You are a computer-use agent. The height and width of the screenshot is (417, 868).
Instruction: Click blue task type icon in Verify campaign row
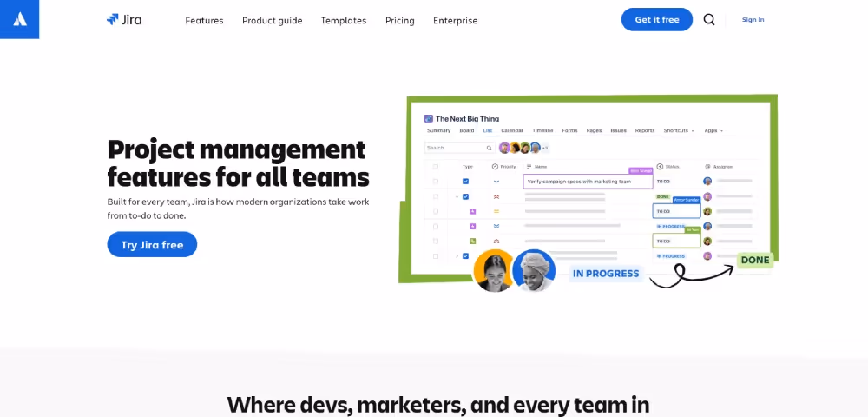click(x=465, y=181)
